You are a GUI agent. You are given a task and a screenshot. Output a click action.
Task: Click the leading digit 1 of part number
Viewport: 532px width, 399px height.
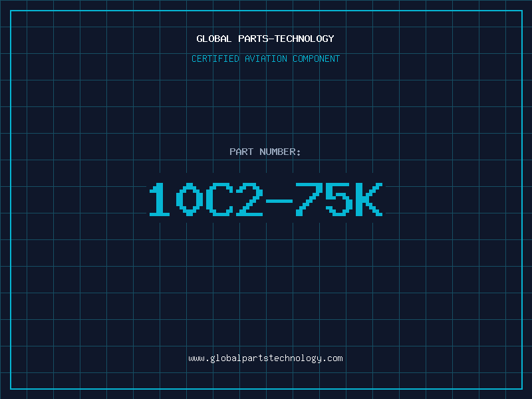[160, 199]
